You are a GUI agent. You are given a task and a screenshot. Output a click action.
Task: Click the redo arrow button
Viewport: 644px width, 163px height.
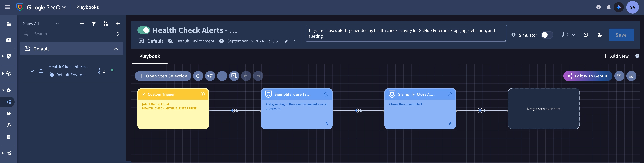click(258, 76)
